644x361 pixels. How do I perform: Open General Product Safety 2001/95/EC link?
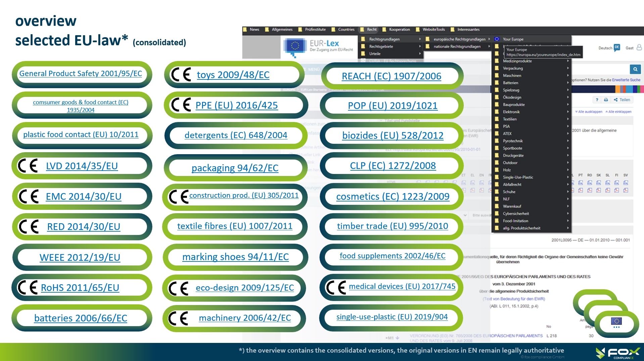tap(81, 73)
